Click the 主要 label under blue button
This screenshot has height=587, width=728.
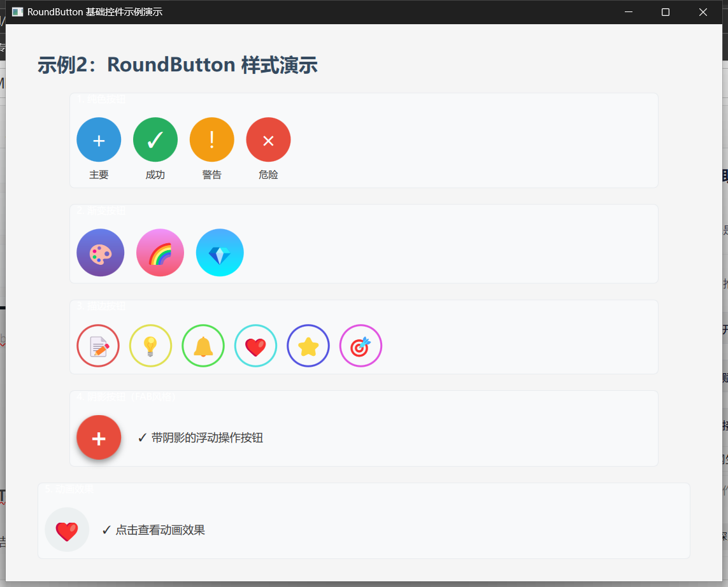99,174
